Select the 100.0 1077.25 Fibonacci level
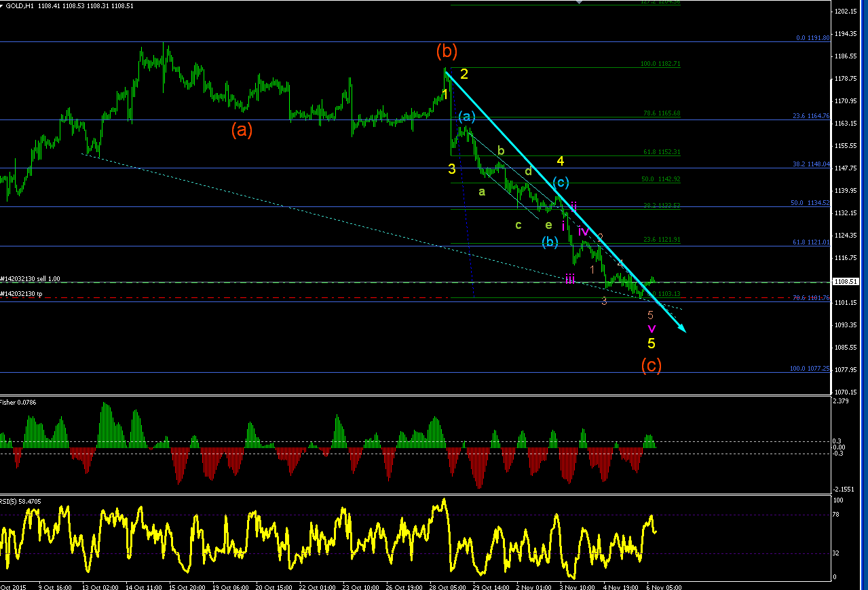 tap(810, 369)
